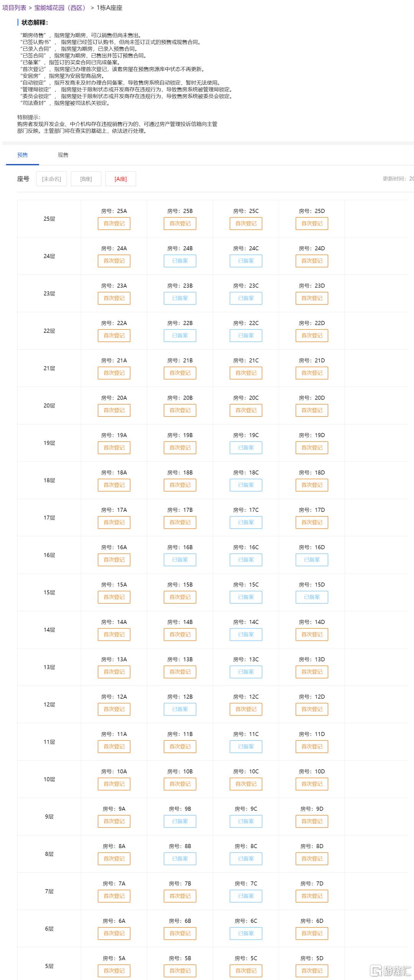The width and height of the screenshot is (414, 980).
Task: View room 12C 首次登记 status
Action: (x=246, y=709)
